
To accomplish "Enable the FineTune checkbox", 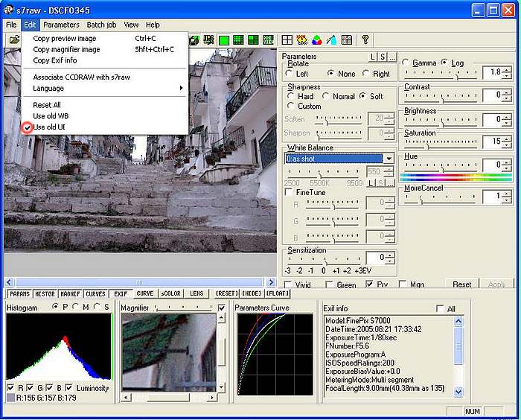I will click(x=290, y=193).
